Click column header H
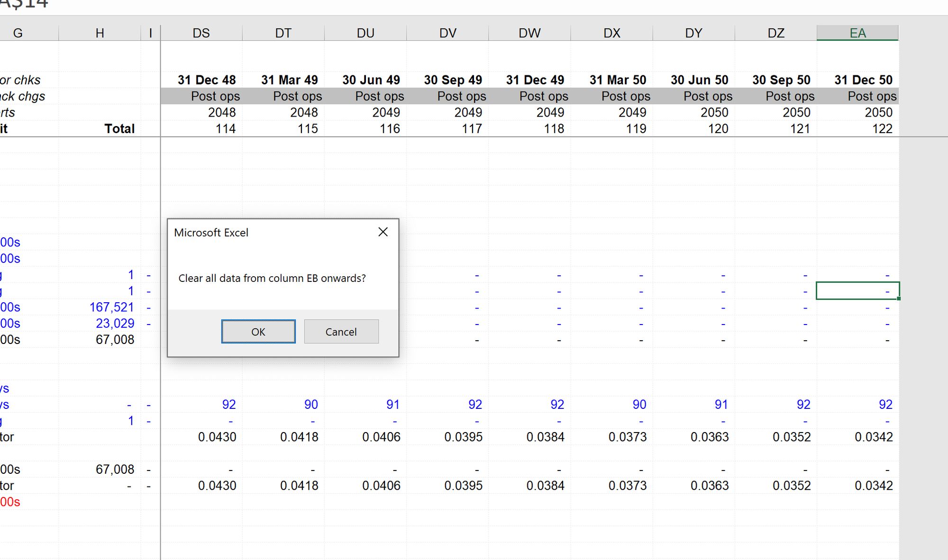Screen dimensions: 948x560 [x=100, y=33]
